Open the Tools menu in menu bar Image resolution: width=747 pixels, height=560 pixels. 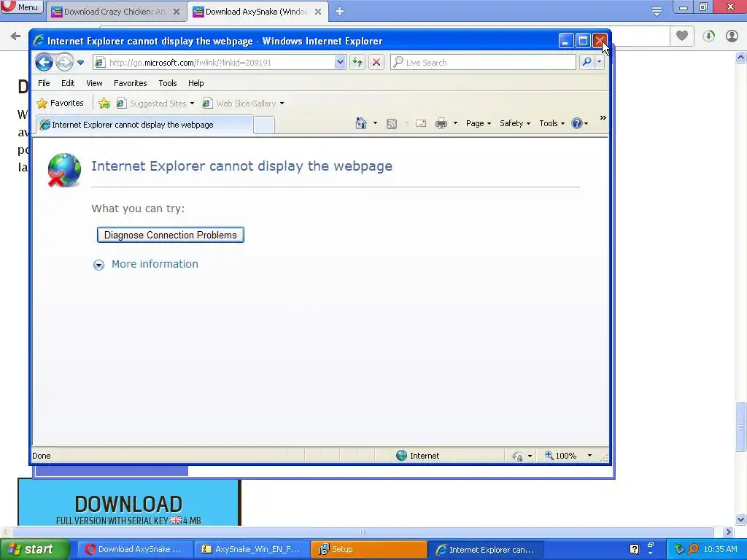pos(168,83)
